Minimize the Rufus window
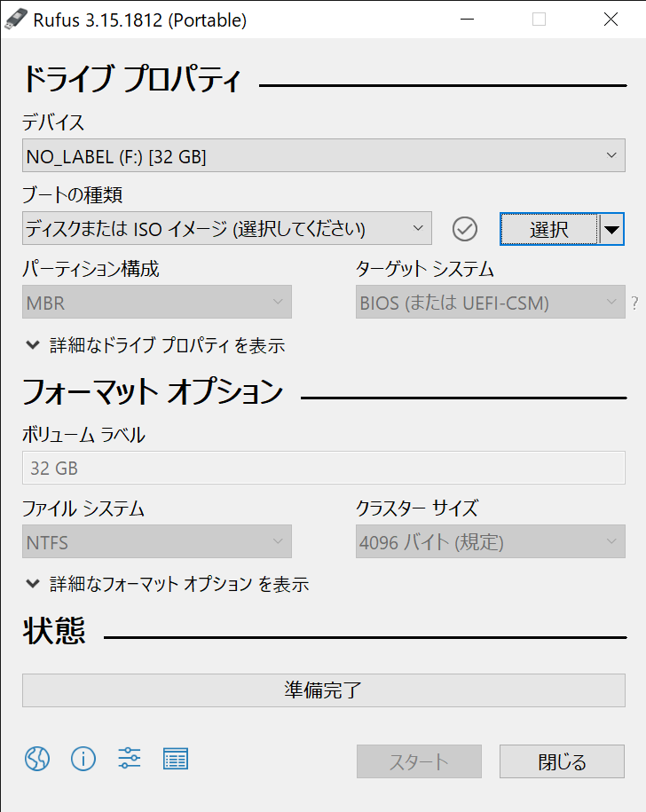 point(468,20)
